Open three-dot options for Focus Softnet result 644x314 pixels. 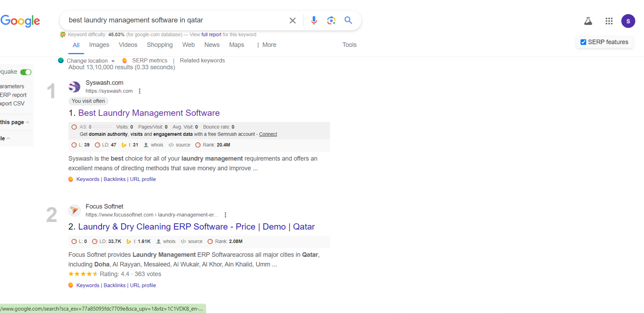pyautogui.click(x=225, y=215)
